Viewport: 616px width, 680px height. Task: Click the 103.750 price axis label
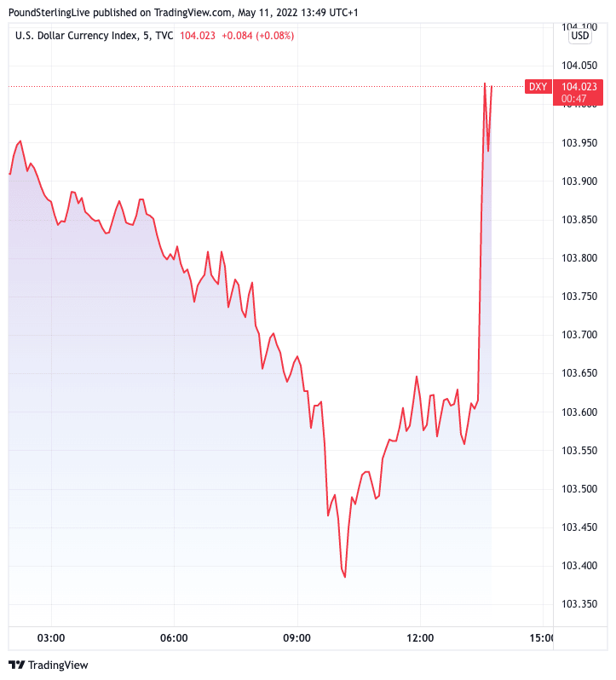(x=579, y=297)
